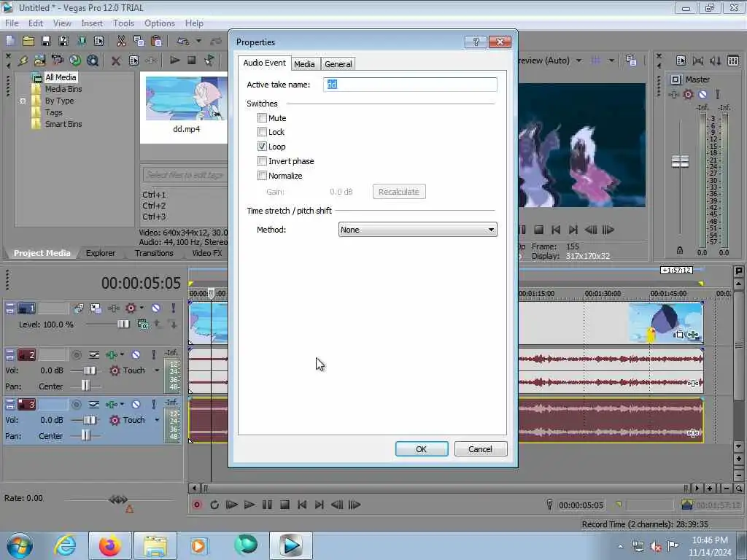Toggle Mute on audio track 2
Screen dimensions: 747x560
tap(136, 355)
